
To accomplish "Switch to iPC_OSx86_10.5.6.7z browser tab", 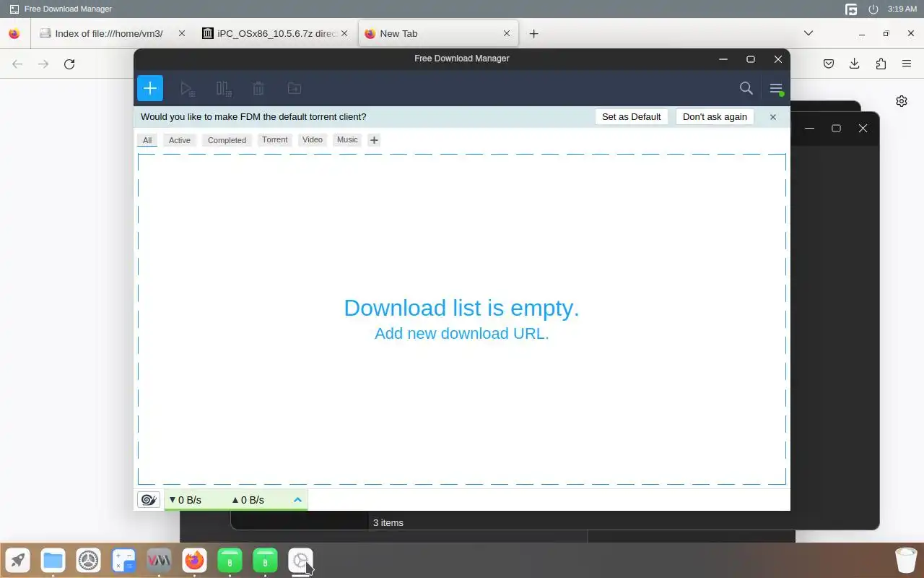I will [x=276, y=33].
